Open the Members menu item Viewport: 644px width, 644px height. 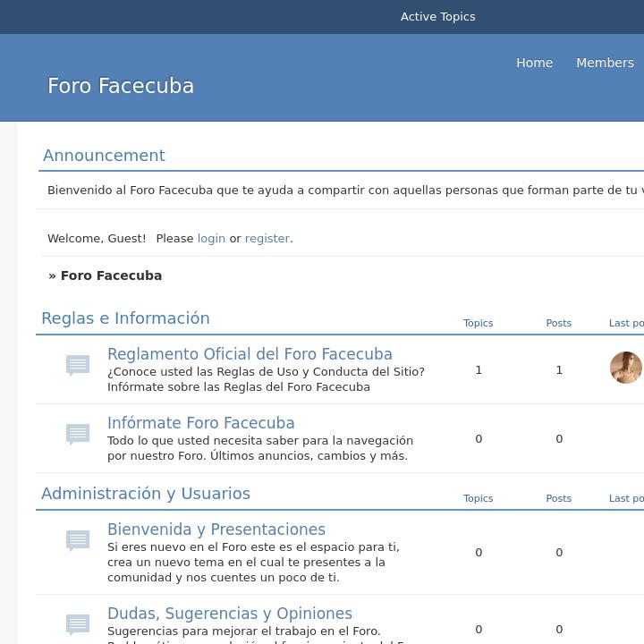click(x=605, y=63)
